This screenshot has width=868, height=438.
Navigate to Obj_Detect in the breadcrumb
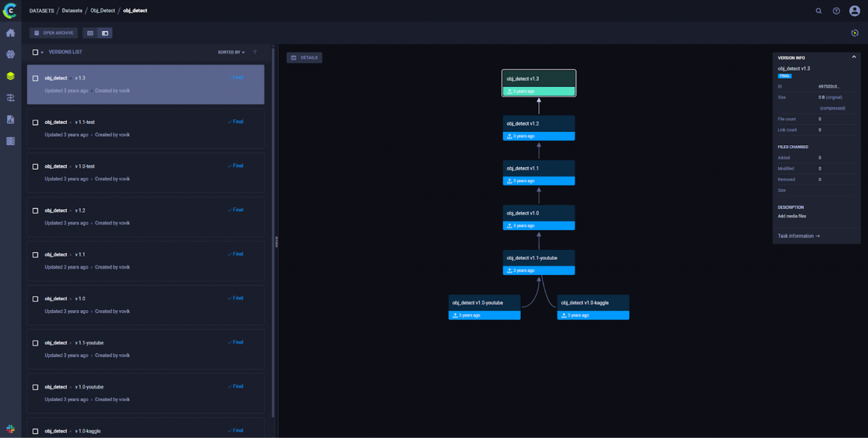click(102, 11)
